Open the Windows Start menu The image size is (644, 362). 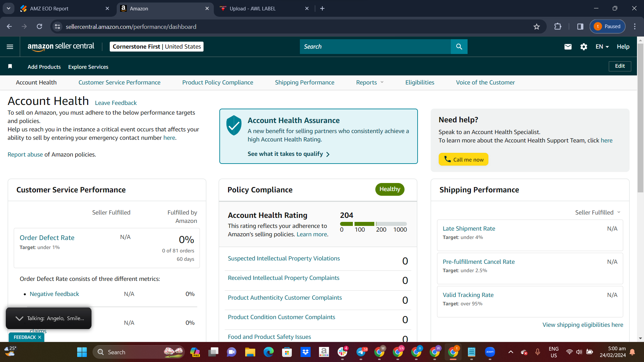click(x=82, y=352)
